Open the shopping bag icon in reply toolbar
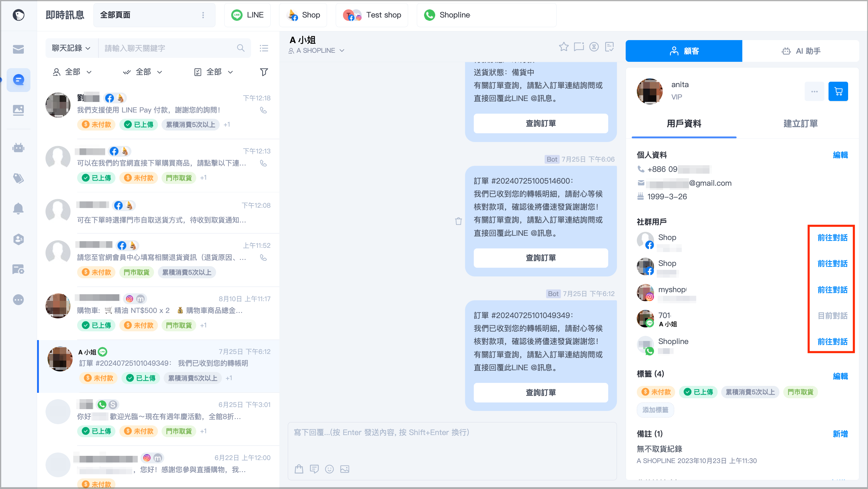This screenshot has height=489, width=868. tap(299, 469)
